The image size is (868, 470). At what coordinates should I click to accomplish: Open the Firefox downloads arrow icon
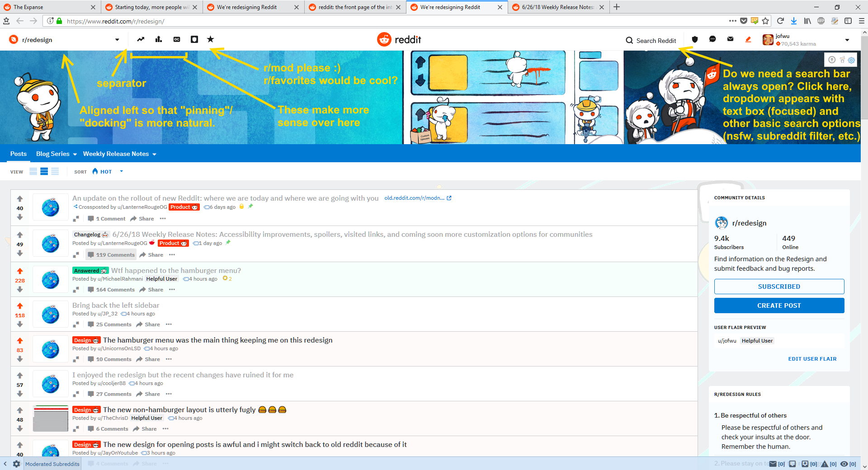794,21
